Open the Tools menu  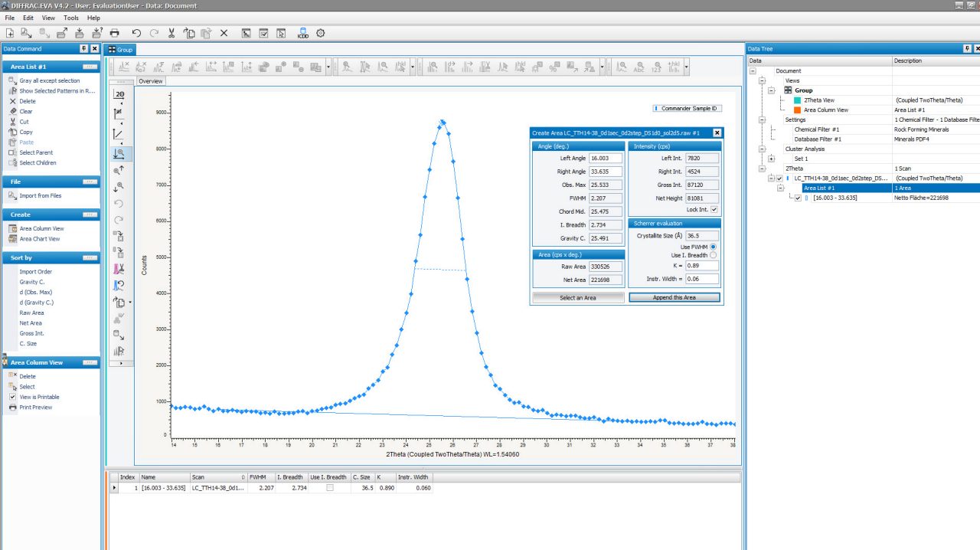click(71, 18)
